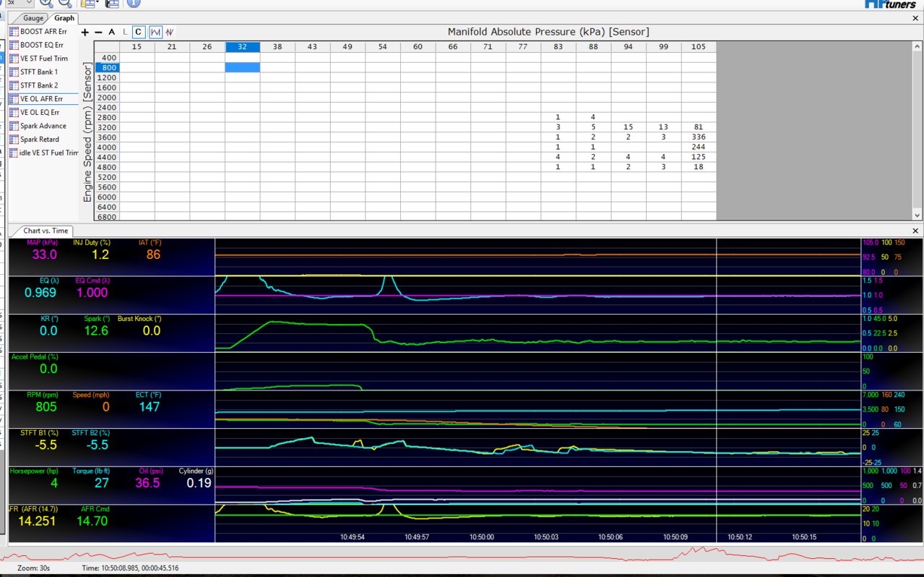Click the table icon next to Spark Retard
This screenshot has width=924, height=577.
click(14, 139)
